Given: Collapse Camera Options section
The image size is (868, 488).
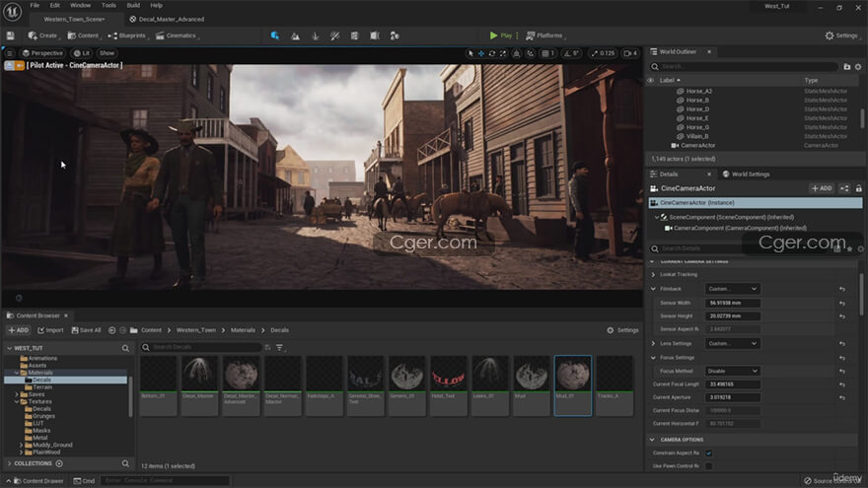Looking at the screenshot, I should 652,440.
